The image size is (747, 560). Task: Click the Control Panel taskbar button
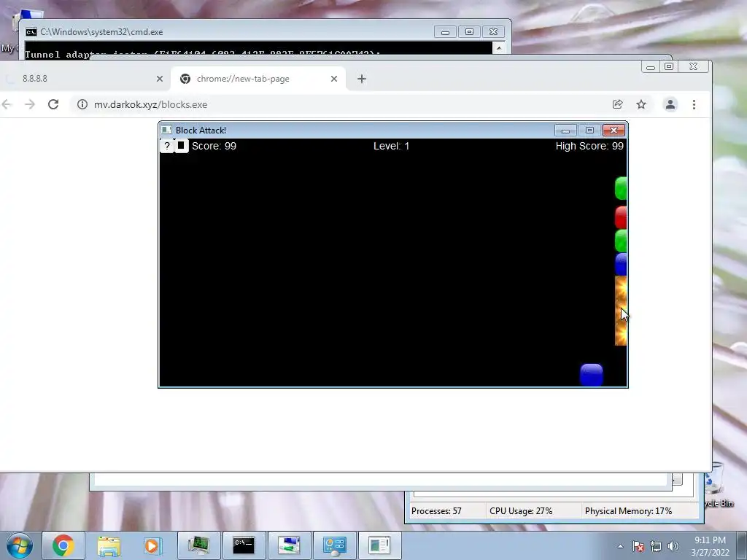tap(334, 545)
